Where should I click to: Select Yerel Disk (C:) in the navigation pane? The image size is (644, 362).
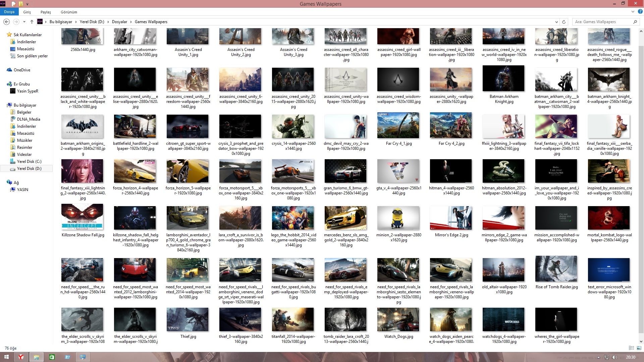(x=30, y=162)
